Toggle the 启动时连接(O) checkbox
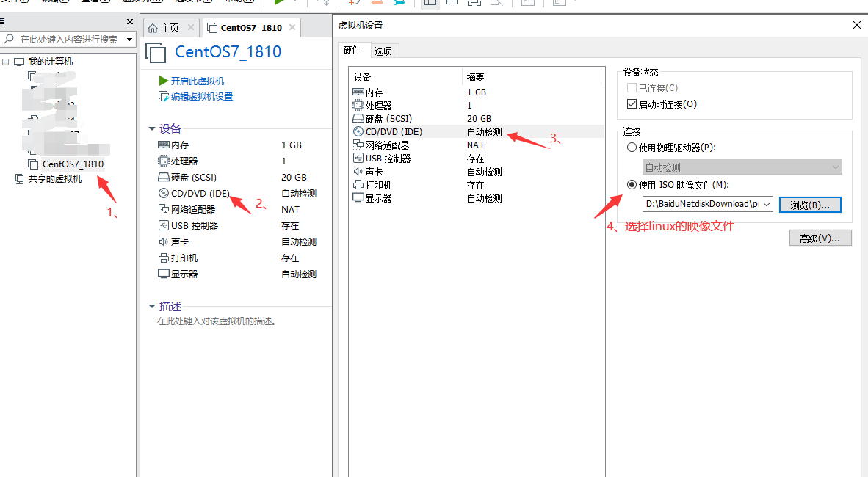 coord(632,104)
